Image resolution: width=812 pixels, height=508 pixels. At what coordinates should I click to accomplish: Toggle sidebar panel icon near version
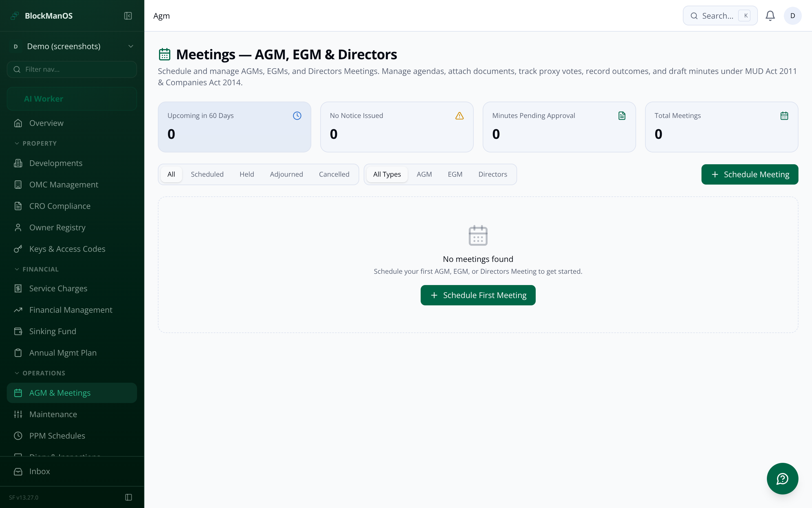[129, 497]
